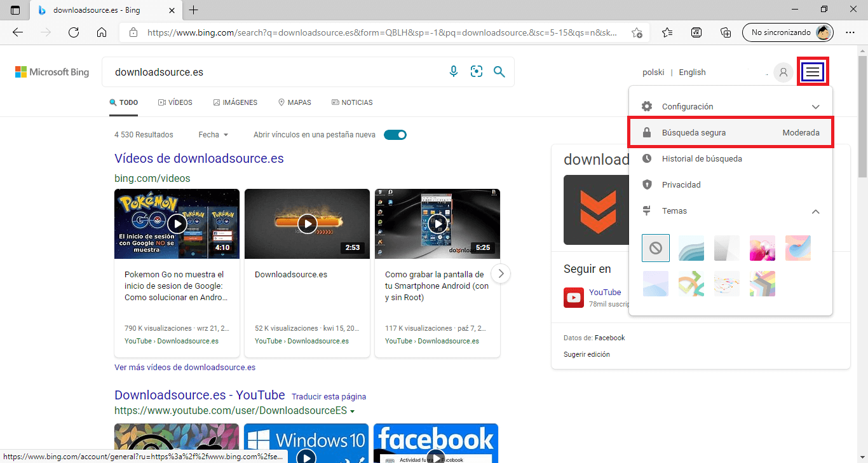
Task: Switch to the IMÁGENES tab
Action: click(x=235, y=102)
